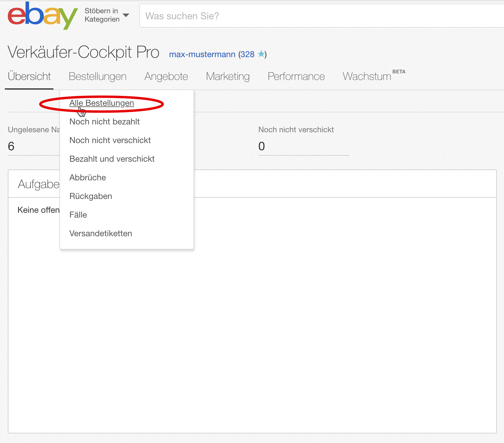504x443 pixels.
Task: Select the Marketing tab
Action: tap(228, 76)
